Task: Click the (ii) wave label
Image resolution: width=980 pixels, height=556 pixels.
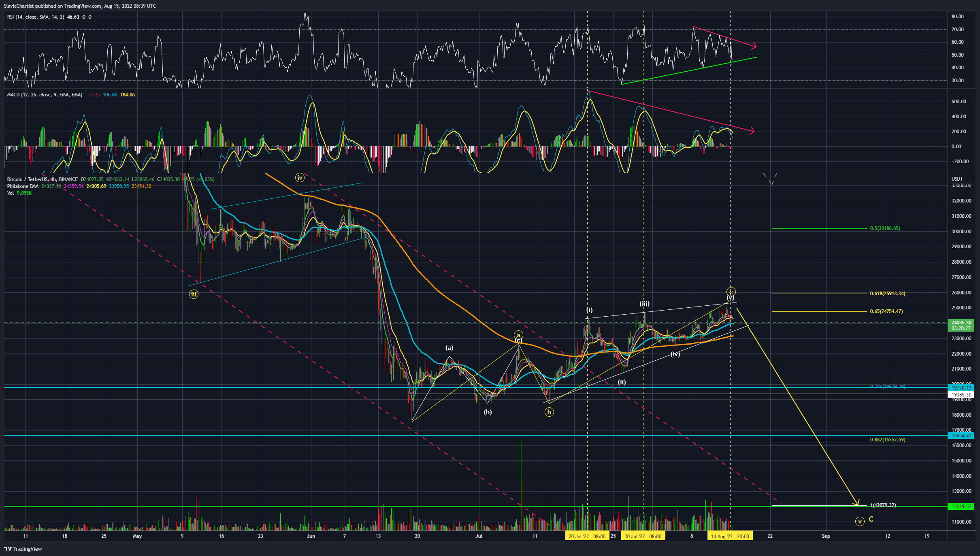Action: pyautogui.click(x=622, y=382)
